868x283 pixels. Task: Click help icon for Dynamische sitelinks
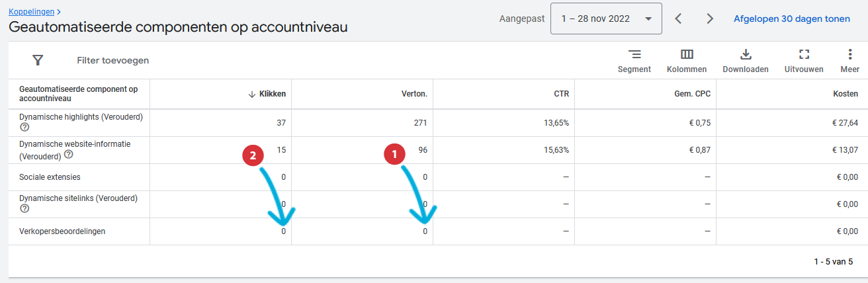point(24,208)
